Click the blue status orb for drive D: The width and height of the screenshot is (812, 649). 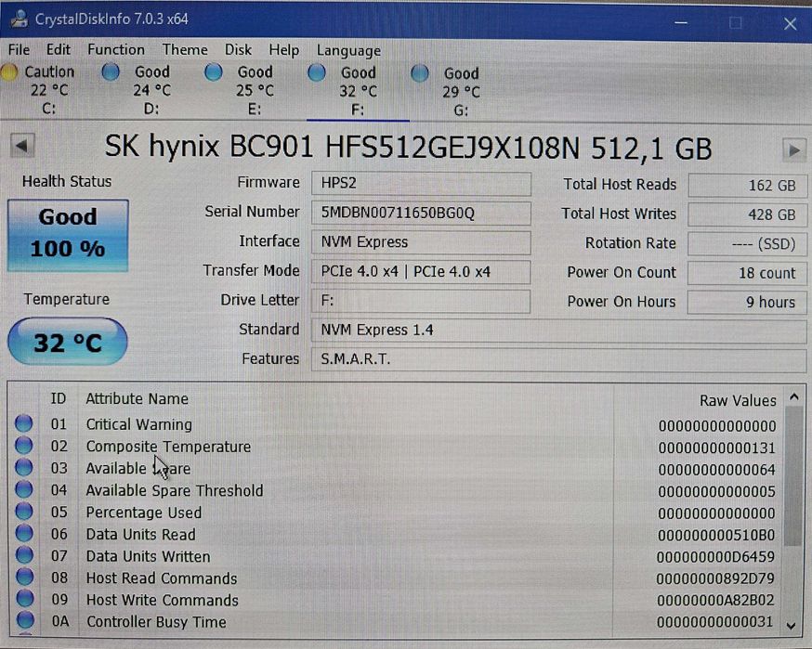pyautogui.click(x=111, y=71)
